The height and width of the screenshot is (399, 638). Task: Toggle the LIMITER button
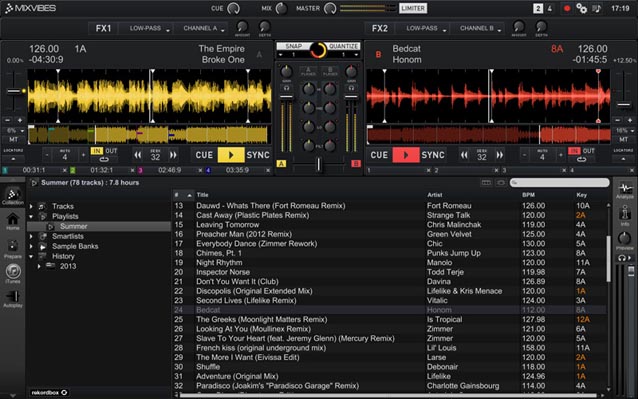click(413, 8)
